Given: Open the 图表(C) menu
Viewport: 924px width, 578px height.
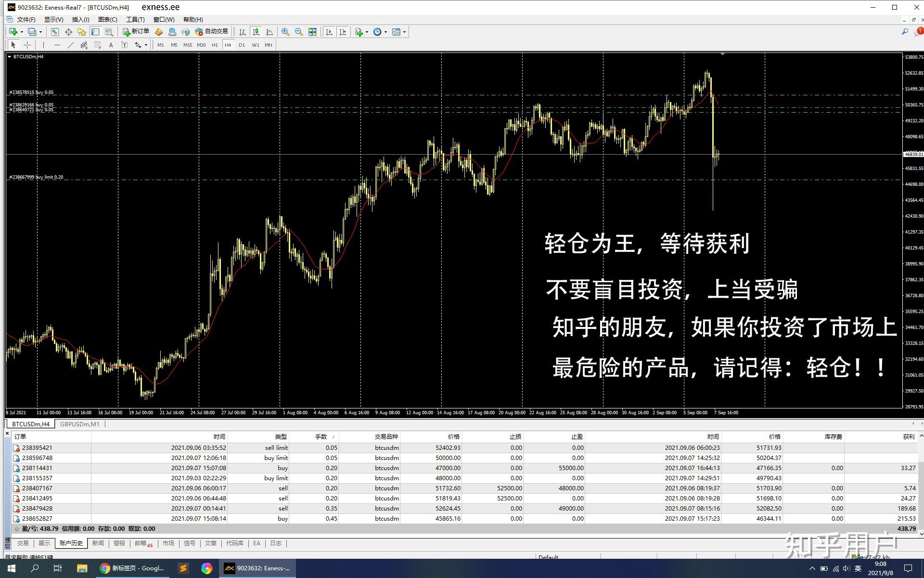Looking at the screenshot, I should click(107, 20).
